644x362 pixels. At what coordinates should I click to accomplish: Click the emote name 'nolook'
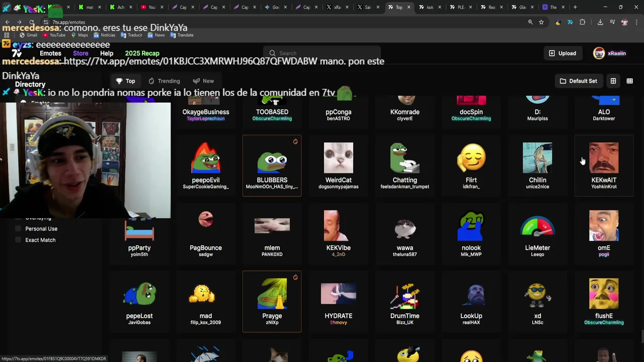point(471,248)
